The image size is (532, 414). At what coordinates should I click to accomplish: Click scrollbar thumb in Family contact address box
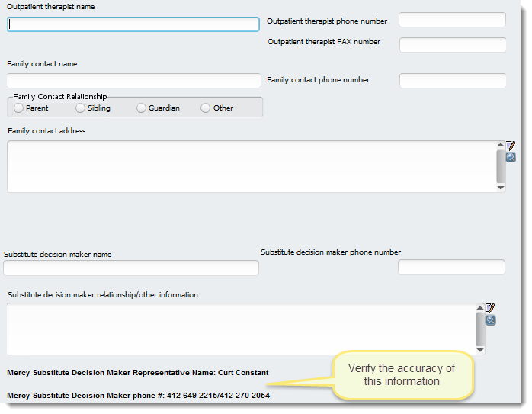click(501, 166)
